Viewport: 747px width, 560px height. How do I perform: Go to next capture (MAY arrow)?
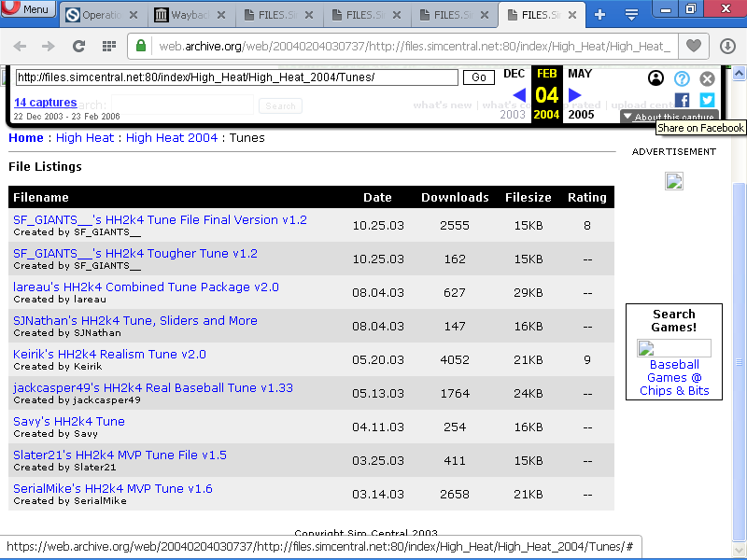pyautogui.click(x=575, y=95)
